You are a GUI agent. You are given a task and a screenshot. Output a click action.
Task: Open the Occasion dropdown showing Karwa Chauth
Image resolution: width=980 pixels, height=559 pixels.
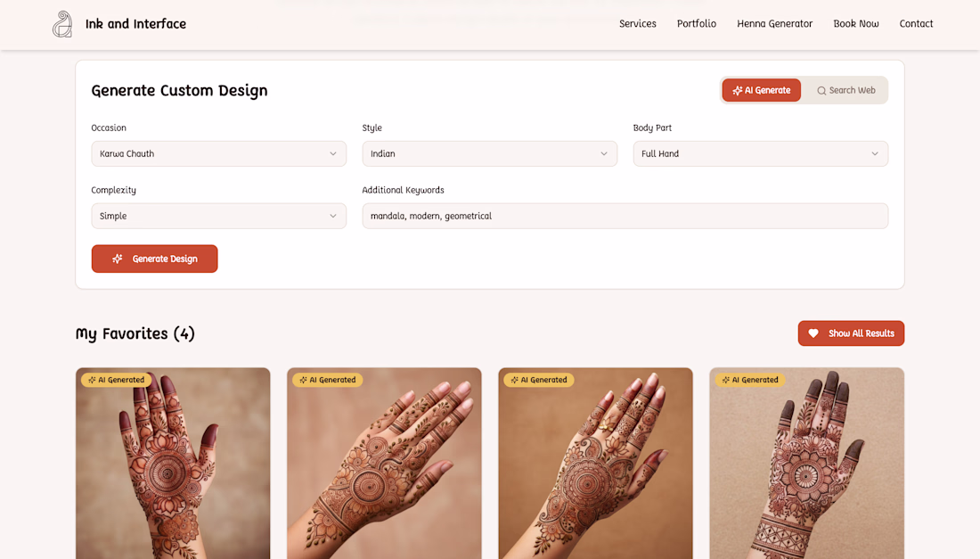[x=219, y=154]
